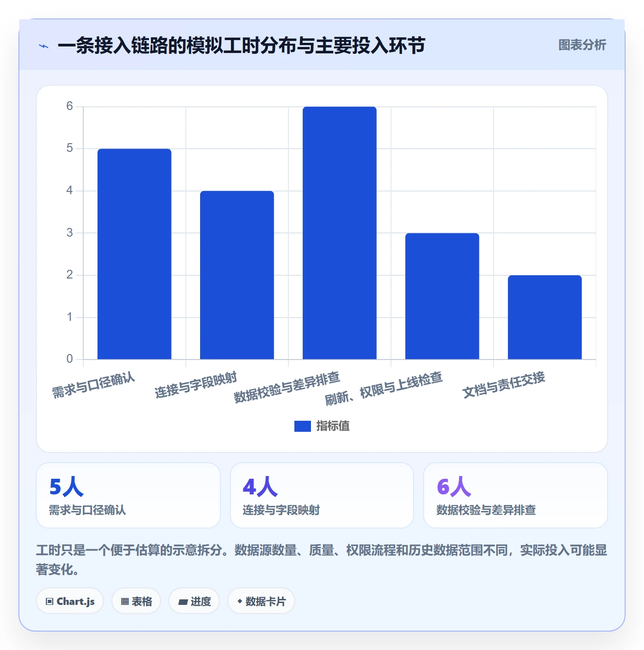Viewport: 644px width, 650px height.
Task: Click the chart title 一条接入链路的模拟工时分布与主要投入环节
Action: tap(241, 46)
